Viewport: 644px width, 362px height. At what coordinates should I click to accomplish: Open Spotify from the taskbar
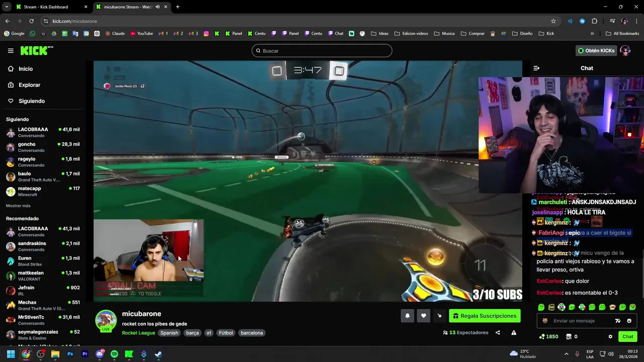[114, 354]
